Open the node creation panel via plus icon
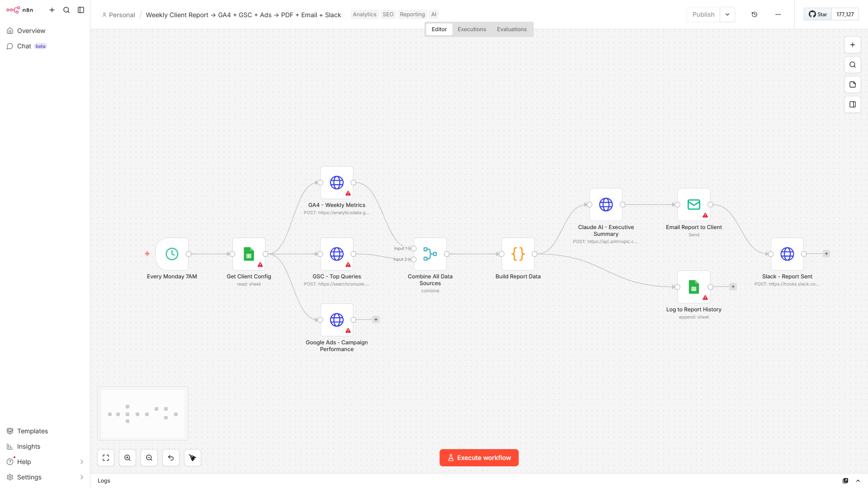This screenshot has width=868, height=488. tap(853, 45)
